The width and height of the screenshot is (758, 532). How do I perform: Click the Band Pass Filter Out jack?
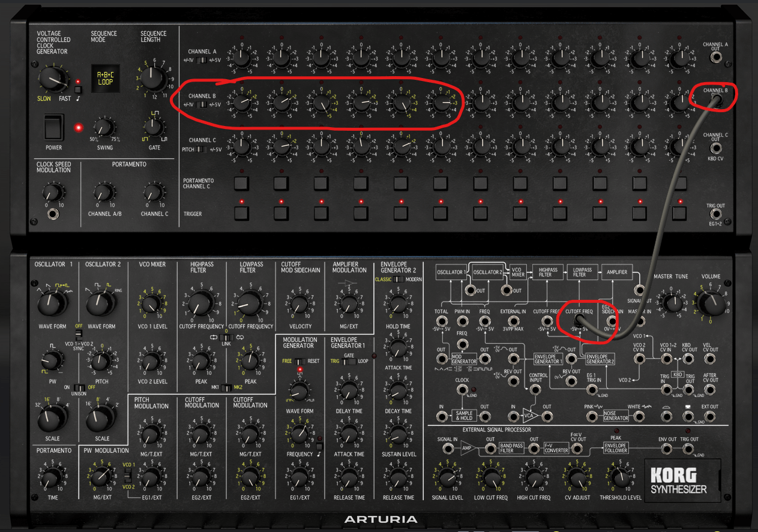click(x=534, y=449)
